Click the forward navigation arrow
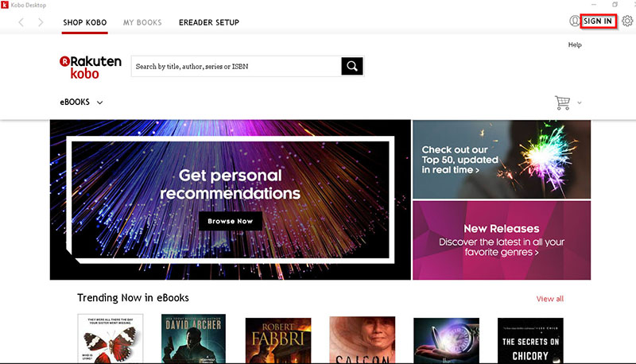This screenshot has height=364, width=636. pyautogui.click(x=41, y=22)
